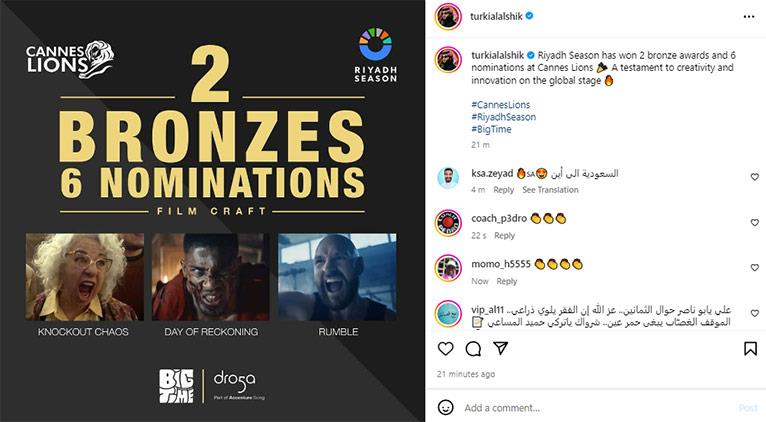Share the post with the paper plane icon
Screen dimensions: 766x422
[x=500, y=348]
